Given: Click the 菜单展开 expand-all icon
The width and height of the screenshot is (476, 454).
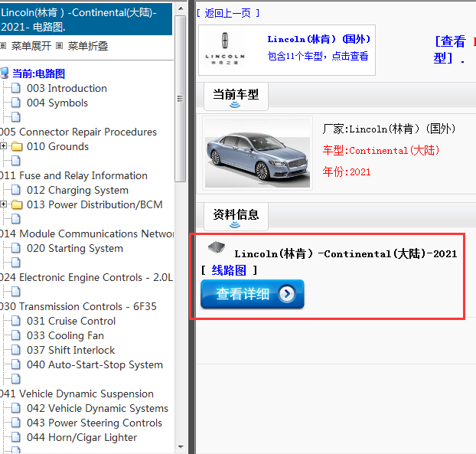Looking at the screenshot, I should (3, 46).
